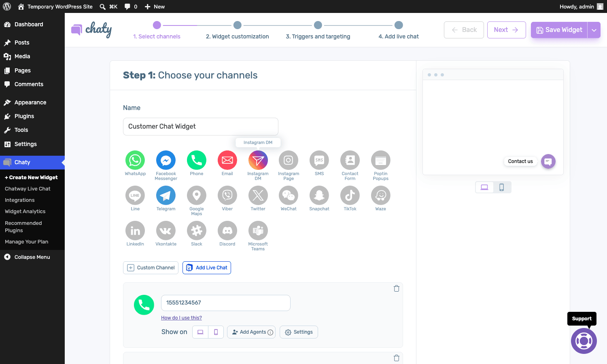Image resolution: width=607 pixels, height=364 pixels.
Task: Toggle Show on desktop for phone channel
Action: click(200, 332)
